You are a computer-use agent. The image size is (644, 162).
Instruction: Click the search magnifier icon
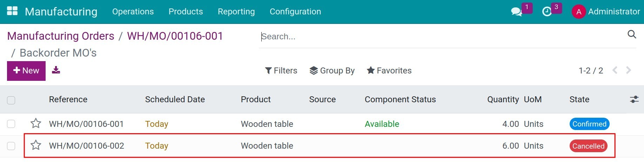632,34
